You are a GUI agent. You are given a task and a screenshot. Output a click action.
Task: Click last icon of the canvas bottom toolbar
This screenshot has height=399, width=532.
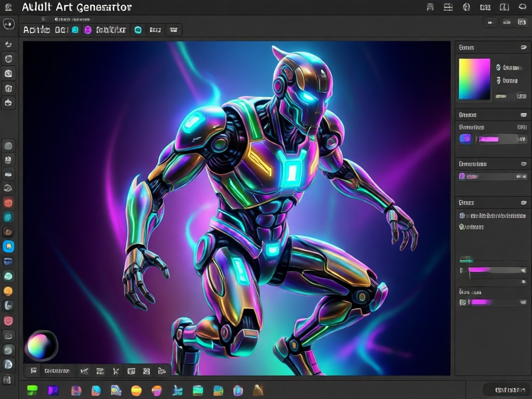[162, 371]
